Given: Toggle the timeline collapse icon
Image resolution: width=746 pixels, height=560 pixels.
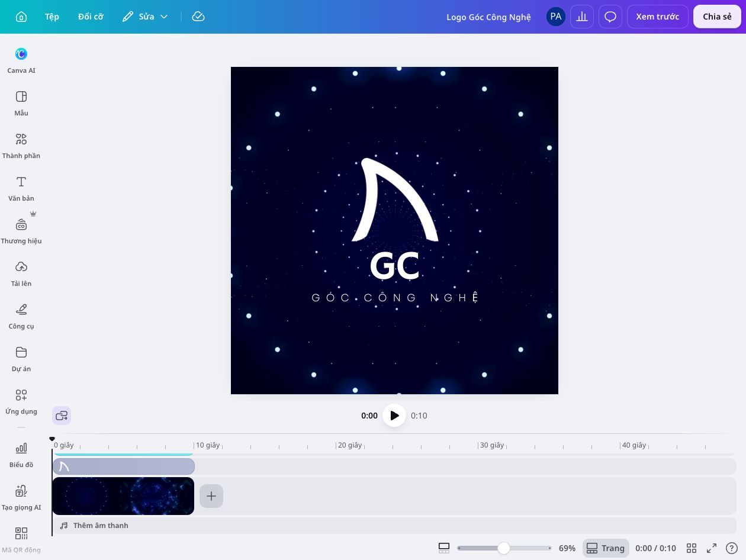Looking at the screenshot, I should [x=444, y=548].
